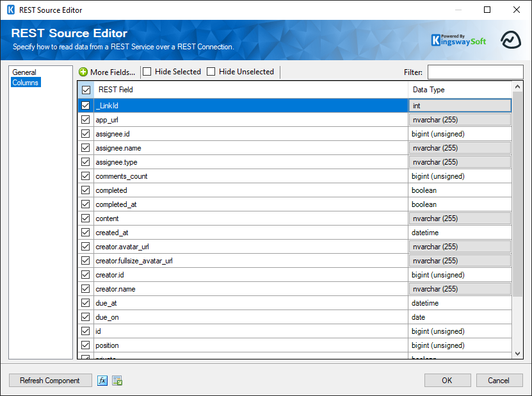Toggle the Hide Selected checkbox
Image resolution: width=532 pixels, height=396 pixels.
point(147,72)
